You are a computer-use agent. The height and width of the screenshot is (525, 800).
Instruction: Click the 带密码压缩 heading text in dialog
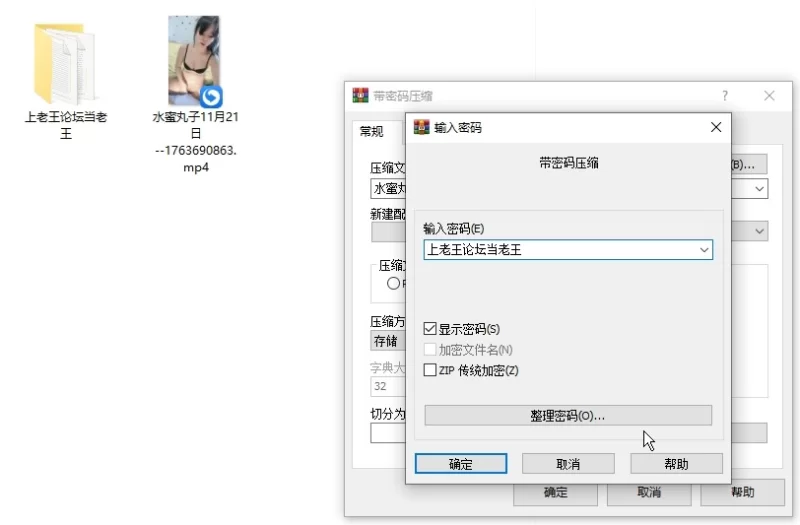(568, 163)
